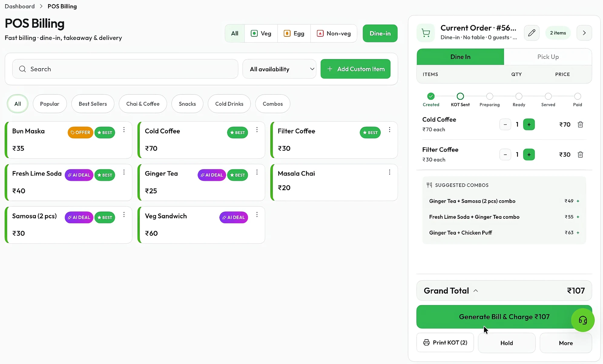Increase Filter Coffee quantity with plus
Viewport: 603px width, 364px height.
pos(529,155)
